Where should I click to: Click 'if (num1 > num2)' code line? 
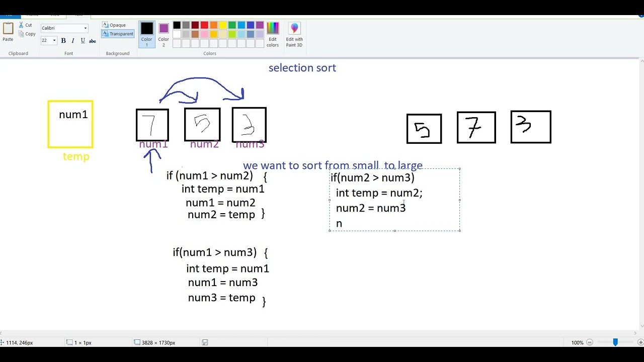[x=210, y=175]
